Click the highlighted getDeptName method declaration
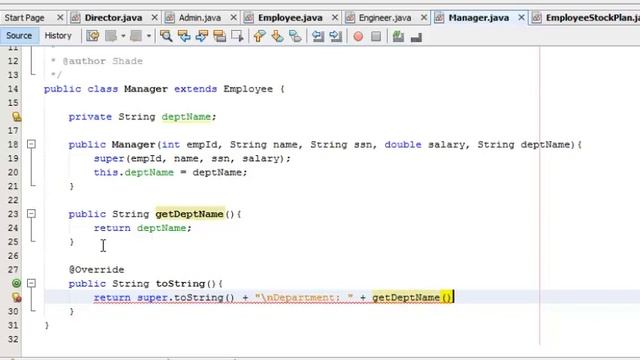Viewport: 640px width, 360px height. coord(190,214)
